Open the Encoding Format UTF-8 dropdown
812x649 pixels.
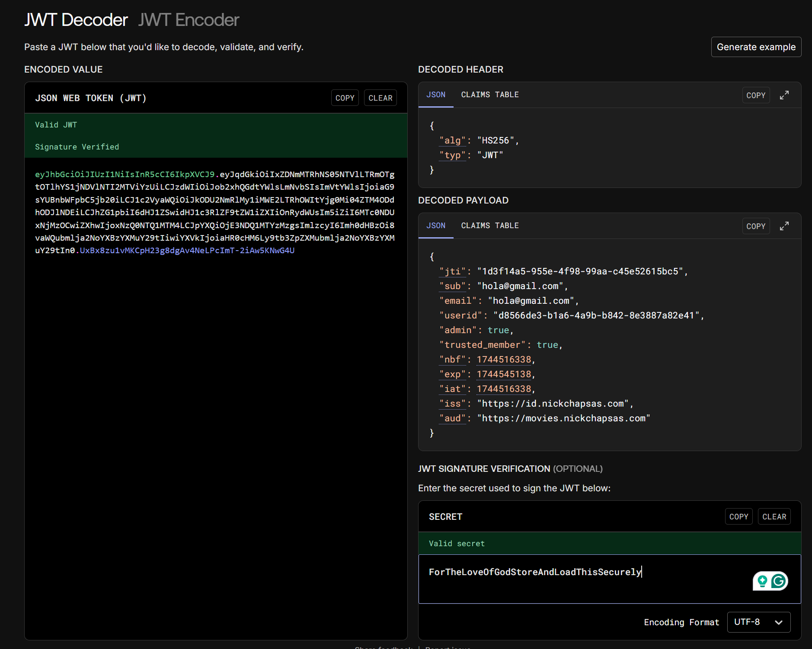(x=759, y=622)
